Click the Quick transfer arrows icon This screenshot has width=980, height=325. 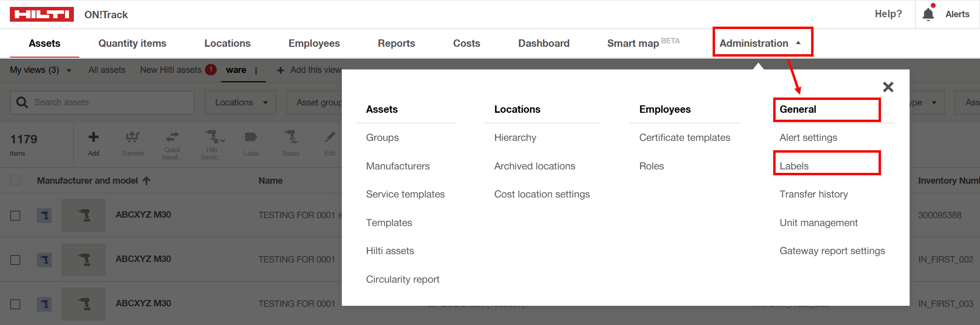click(x=172, y=137)
